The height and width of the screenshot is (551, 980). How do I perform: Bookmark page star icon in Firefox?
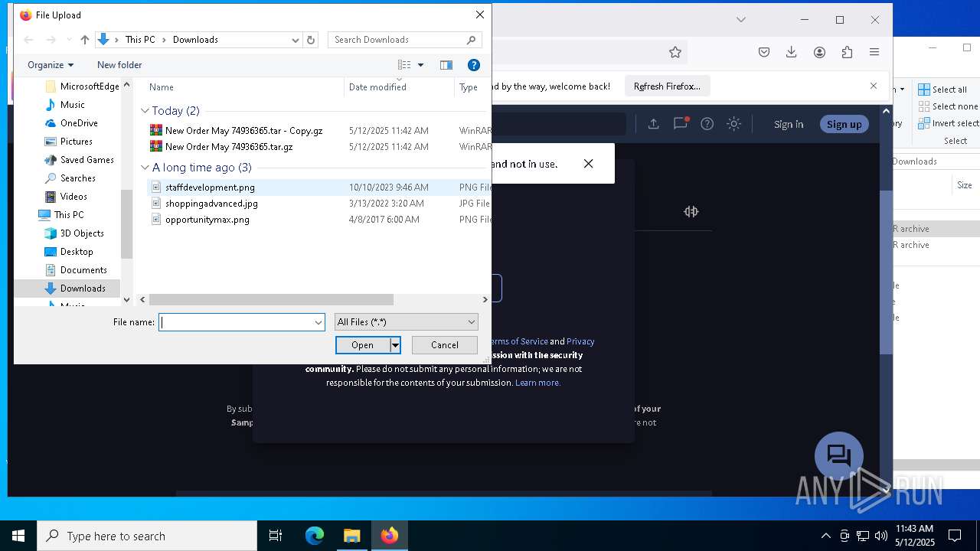[675, 52]
